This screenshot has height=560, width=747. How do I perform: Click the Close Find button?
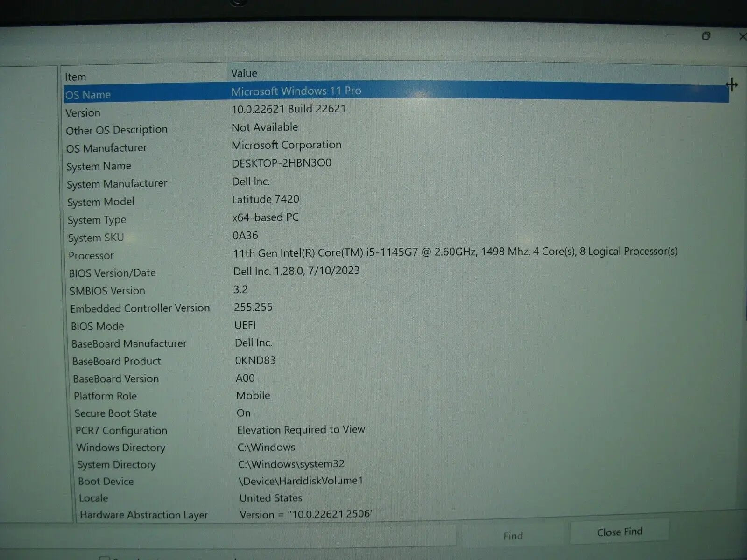[620, 532]
